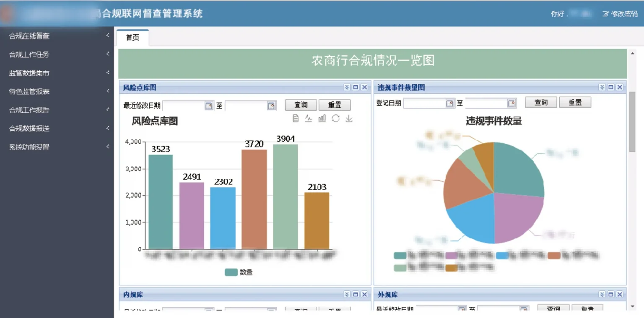Maximize the 违规事件数量图 panel
Screen dimensions: 644x318
pyautogui.click(x=611, y=87)
